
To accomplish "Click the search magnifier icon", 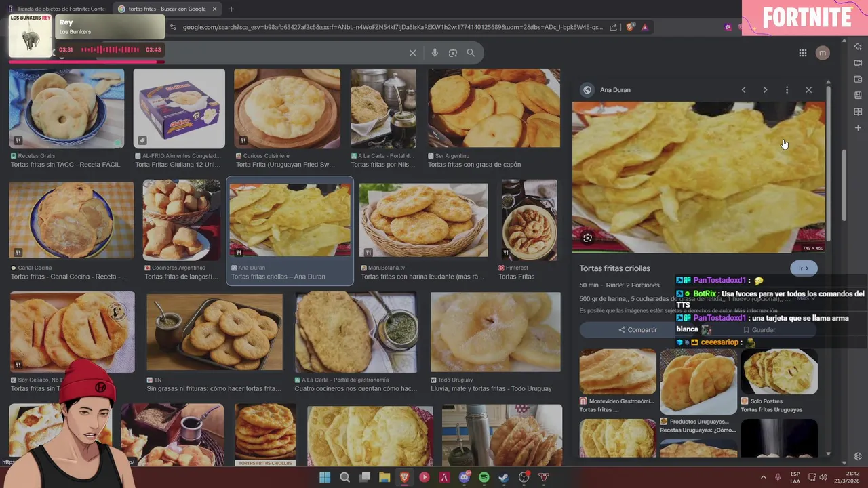I will pos(471,53).
